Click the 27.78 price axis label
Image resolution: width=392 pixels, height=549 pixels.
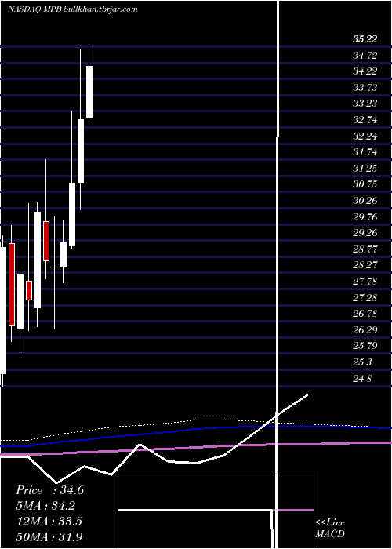365,281
